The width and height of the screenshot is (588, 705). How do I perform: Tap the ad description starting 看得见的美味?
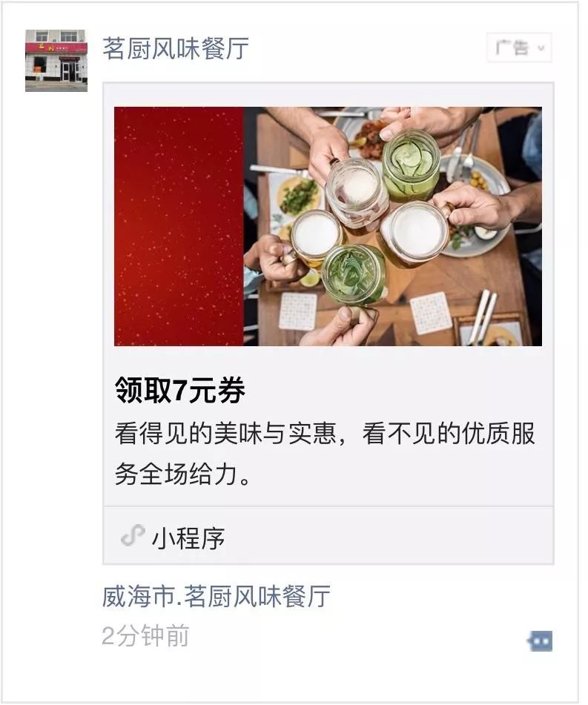pyautogui.click(x=325, y=454)
